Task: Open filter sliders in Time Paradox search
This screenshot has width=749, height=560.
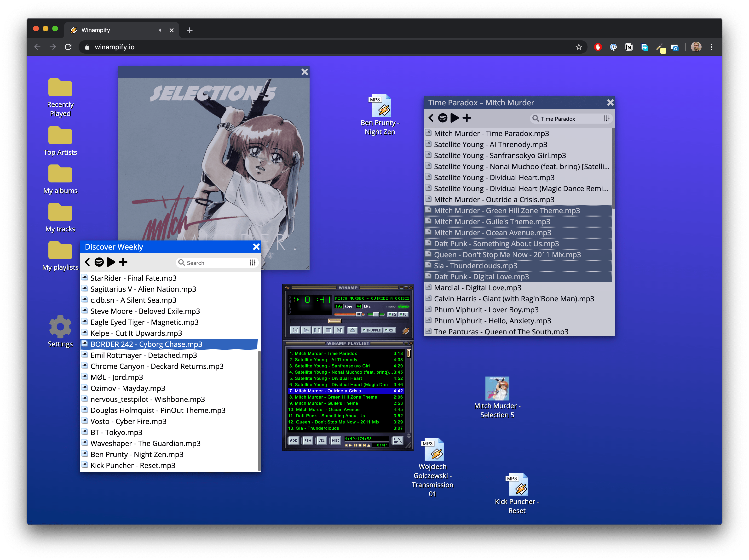Action: click(606, 119)
